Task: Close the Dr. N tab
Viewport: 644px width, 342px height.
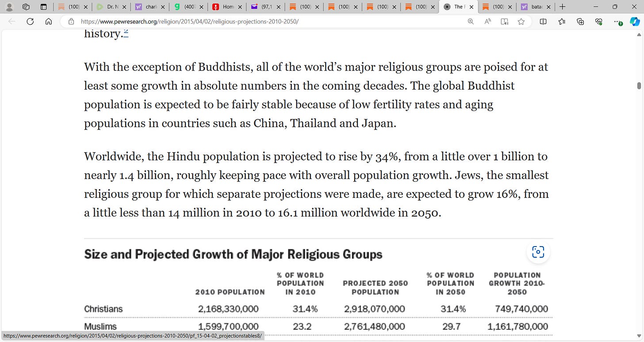Action: point(124,7)
